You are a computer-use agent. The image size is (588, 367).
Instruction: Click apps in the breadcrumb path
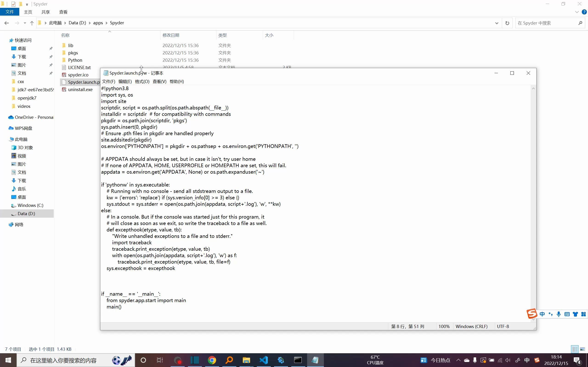98,23
